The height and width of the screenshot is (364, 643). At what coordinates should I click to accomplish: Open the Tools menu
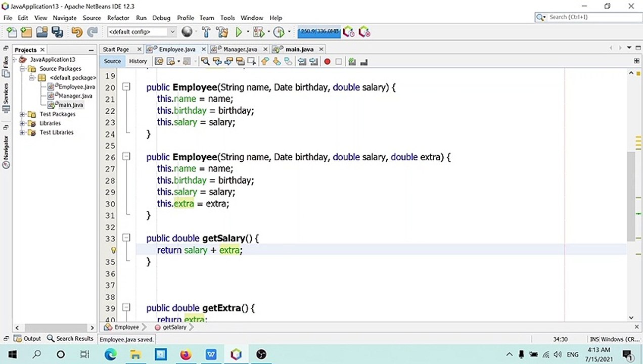[x=227, y=18]
